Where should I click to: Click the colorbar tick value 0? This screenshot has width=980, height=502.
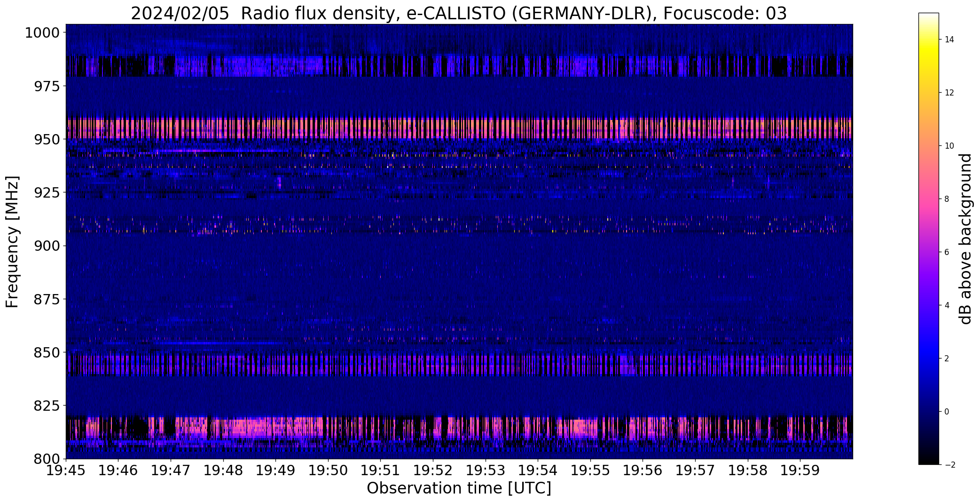click(947, 412)
